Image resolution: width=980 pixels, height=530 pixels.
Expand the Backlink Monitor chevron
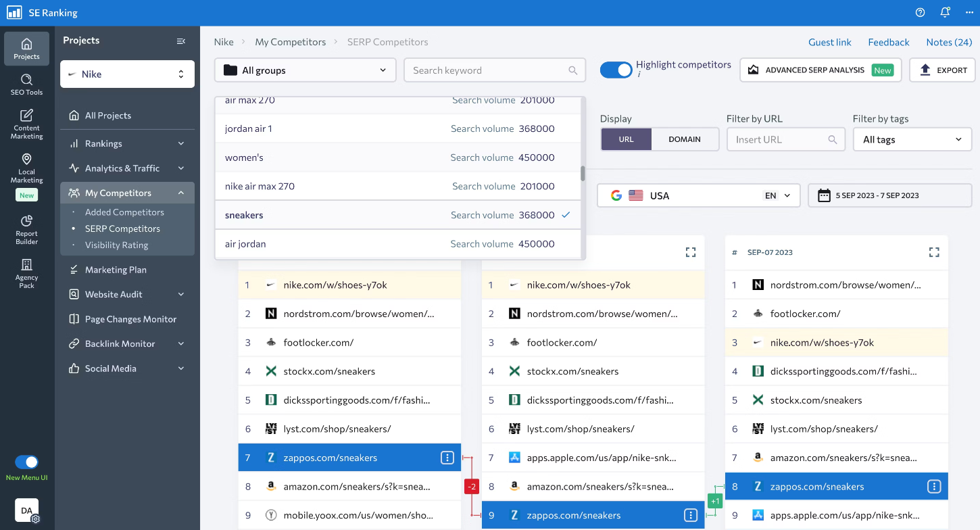point(181,343)
